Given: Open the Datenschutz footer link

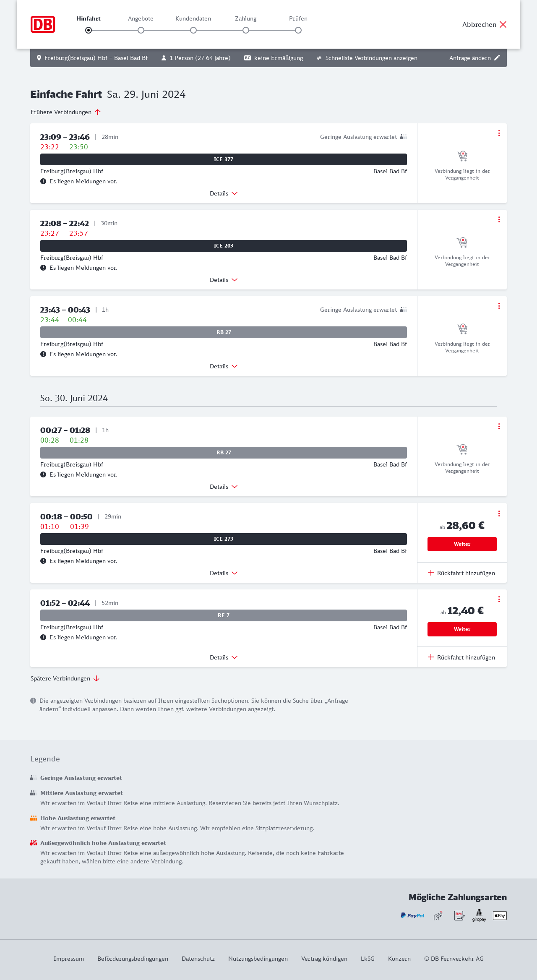Looking at the screenshot, I should (198, 959).
